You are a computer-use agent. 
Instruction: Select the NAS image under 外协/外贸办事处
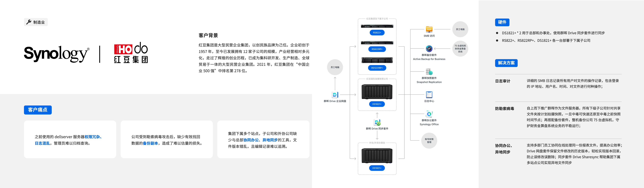tap(377, 155)
